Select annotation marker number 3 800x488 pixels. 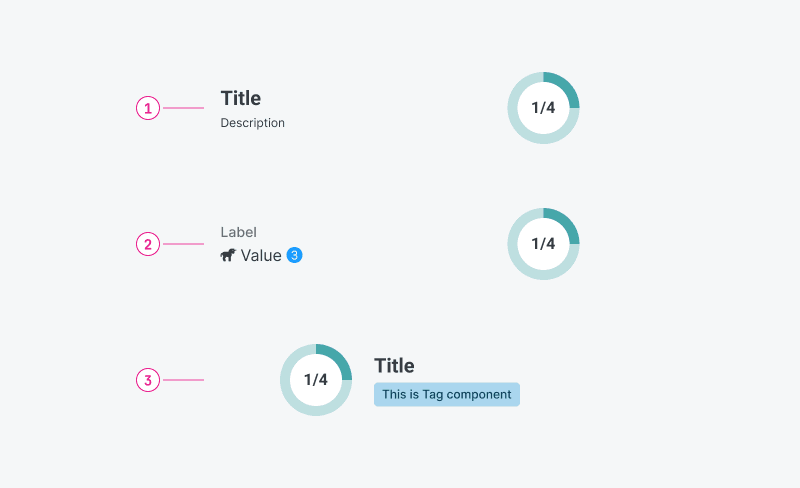tap(148, 380)
